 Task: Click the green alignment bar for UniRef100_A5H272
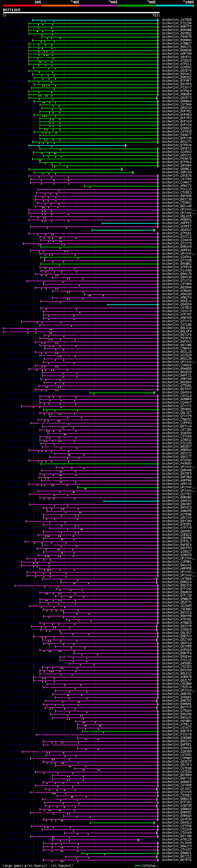pyautogui.click(x=122, y=186)
